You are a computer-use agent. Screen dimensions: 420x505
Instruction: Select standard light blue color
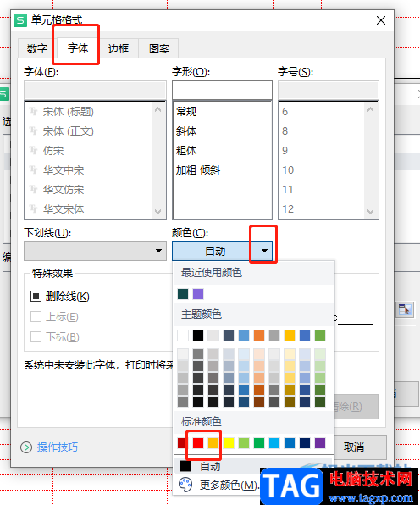pyautogui.click(x=274, y=443)
